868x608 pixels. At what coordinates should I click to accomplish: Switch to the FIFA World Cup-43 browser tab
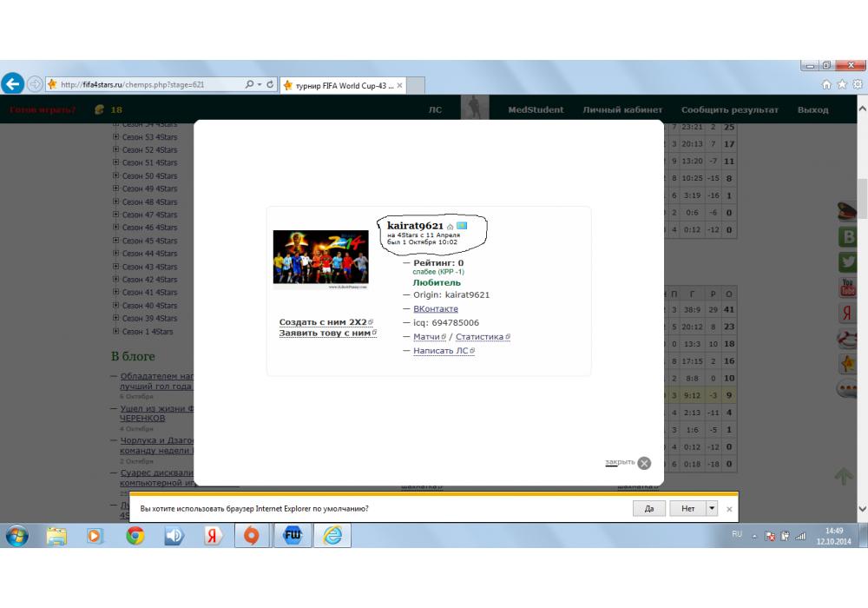[344, 85]
